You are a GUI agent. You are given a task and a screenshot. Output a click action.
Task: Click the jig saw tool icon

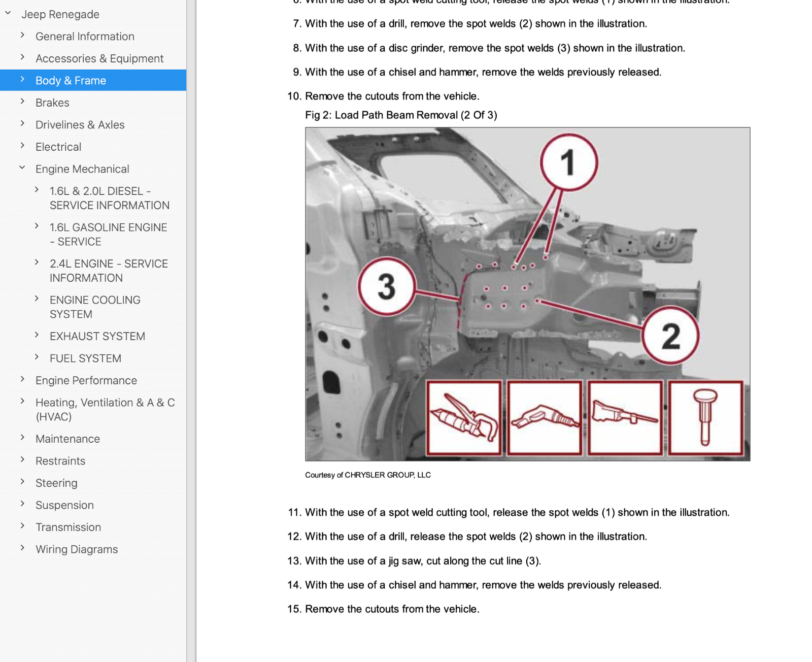(625, 418)
